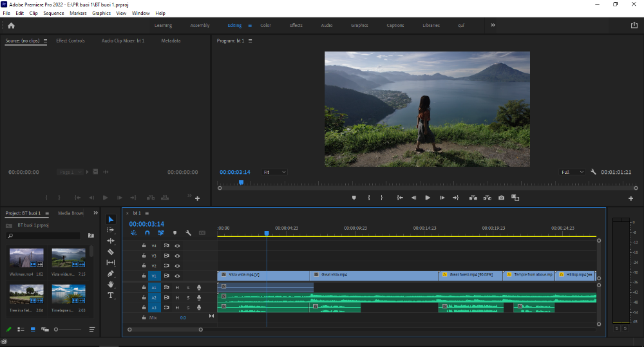644x347 pixels.
Task: Toggle V3 track output eye
Action: coord(178,256)
